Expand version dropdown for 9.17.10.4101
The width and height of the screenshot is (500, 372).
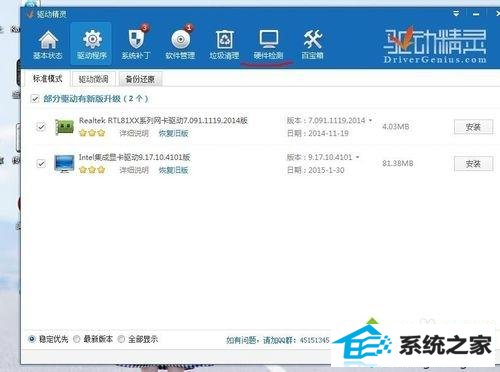[357, 157]
